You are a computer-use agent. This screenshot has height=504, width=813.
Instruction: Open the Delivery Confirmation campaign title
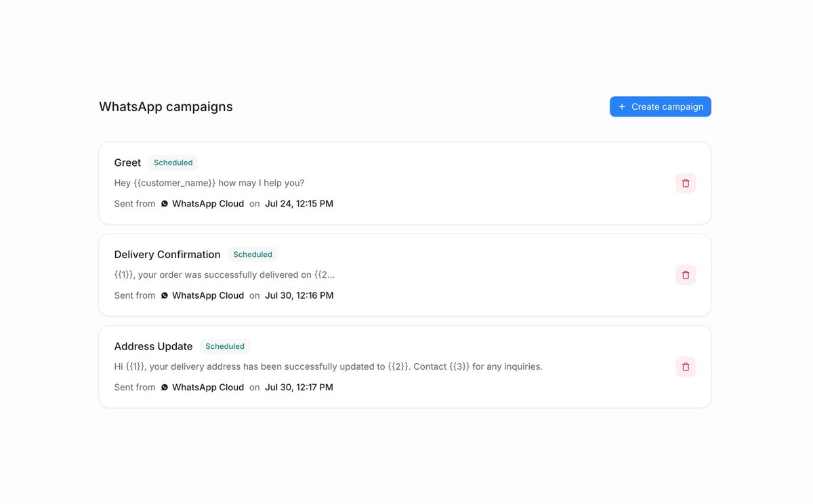tap(167, 255)
